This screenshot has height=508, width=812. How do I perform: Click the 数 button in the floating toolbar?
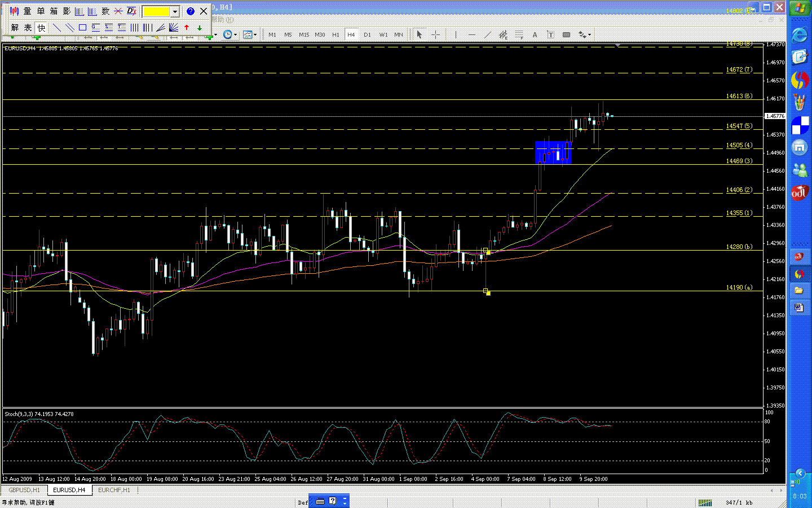click(105, 11)
